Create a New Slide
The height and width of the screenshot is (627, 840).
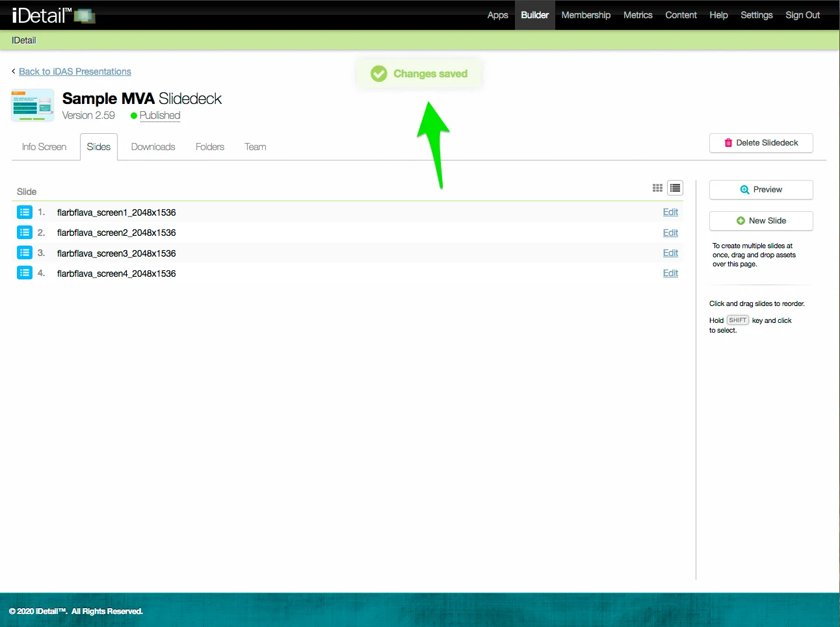[x=761, y=221]
